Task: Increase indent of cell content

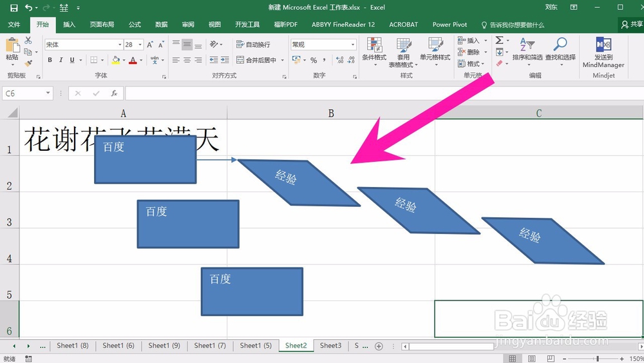Action: click(225, 60)
